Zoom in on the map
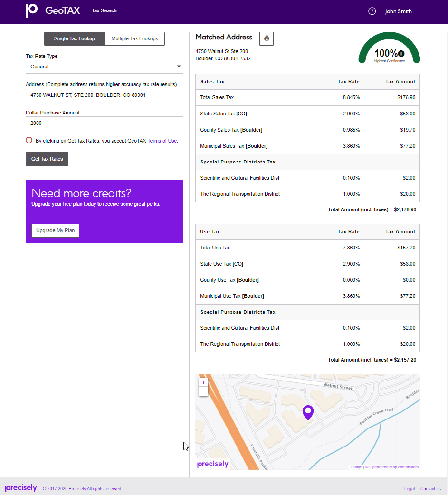The image size is (448, 495). click(x=204, y=382)
